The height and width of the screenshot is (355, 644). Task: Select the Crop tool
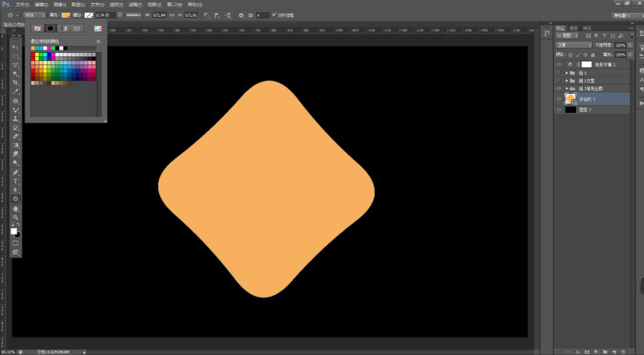tap(16, 83)
